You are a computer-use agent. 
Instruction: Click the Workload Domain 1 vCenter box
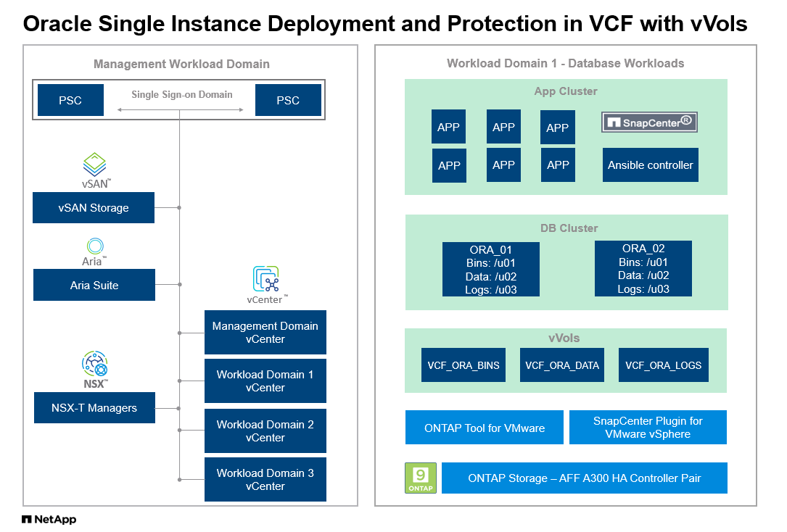(265, 381)
